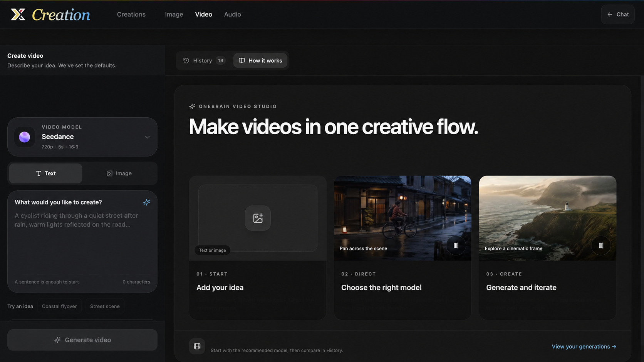Pause the Pan across the scene video
This screenshot has height=362, width=644.
click(x=456, y=245)
